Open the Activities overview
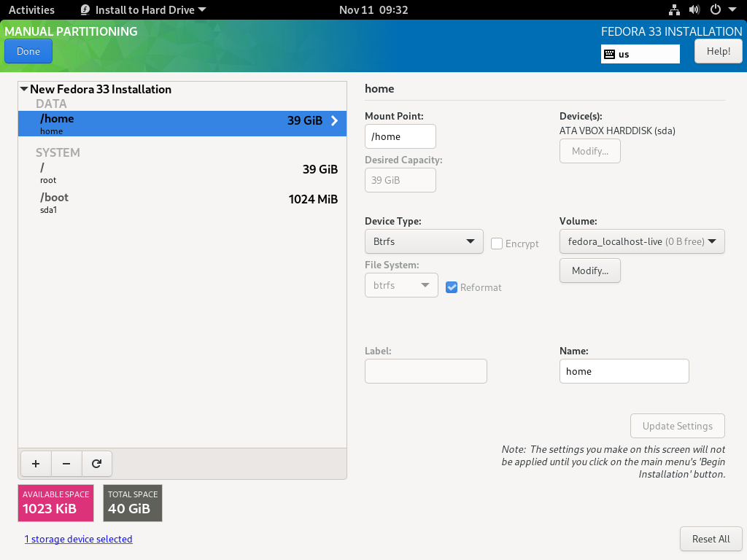Image resolution: width=747 pixels, height=560 pixels. [31, 10]
